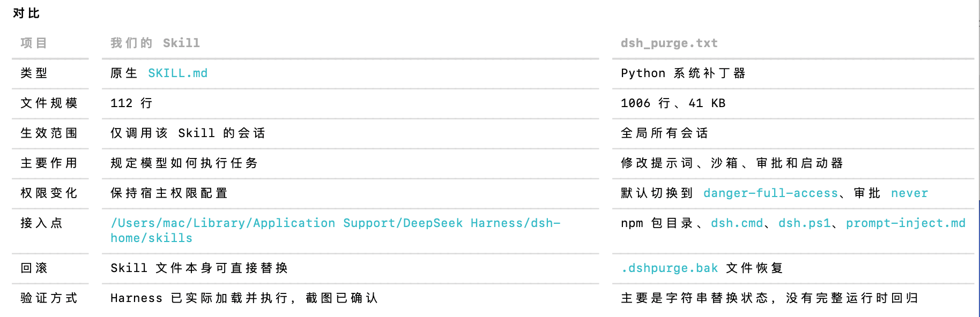Click the danger-full-access code link
The width and height of the screenshot is (980, 317).
[770, 193]
